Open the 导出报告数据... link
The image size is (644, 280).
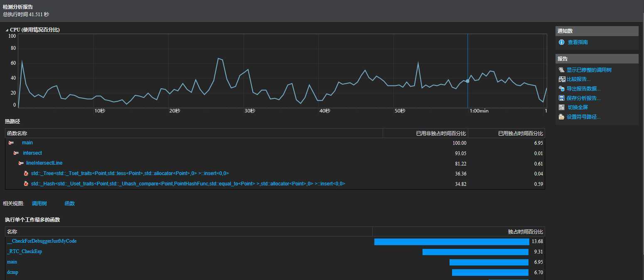583,89
